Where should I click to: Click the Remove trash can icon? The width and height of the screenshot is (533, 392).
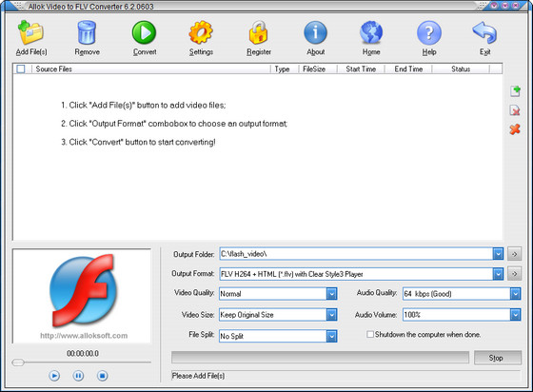click(x=87, y=32)
